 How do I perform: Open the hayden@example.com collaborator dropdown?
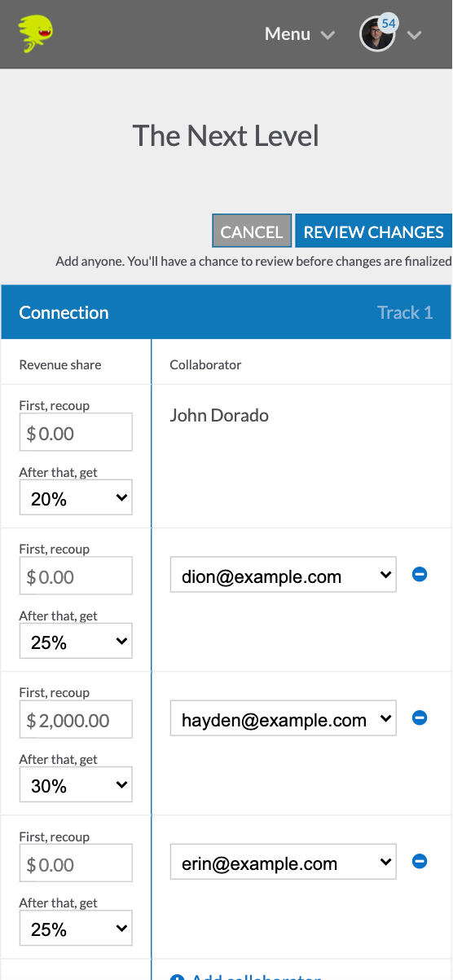point(284,718)
